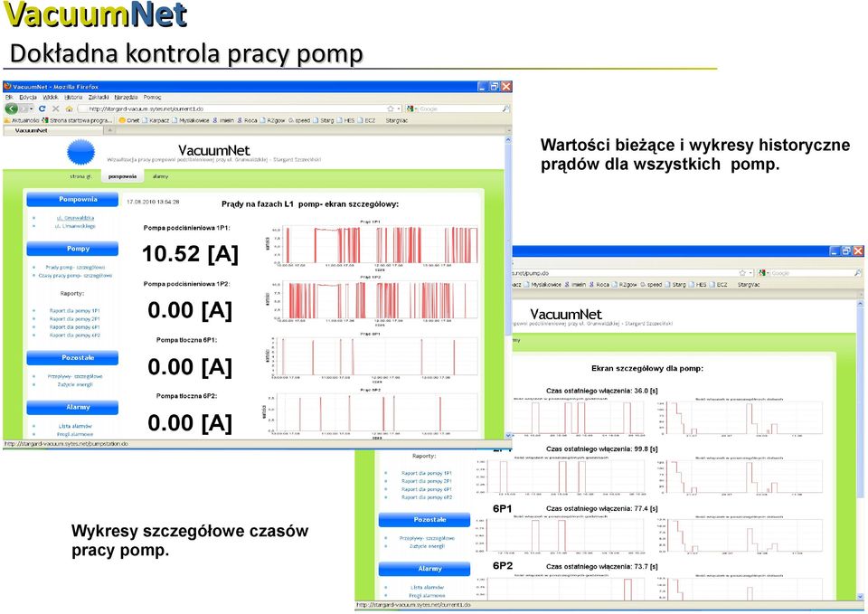The height and width of the screenshot is (614, 868).
Task: Open ECZ bookmark in front window
Action: [x=366, y=120]
